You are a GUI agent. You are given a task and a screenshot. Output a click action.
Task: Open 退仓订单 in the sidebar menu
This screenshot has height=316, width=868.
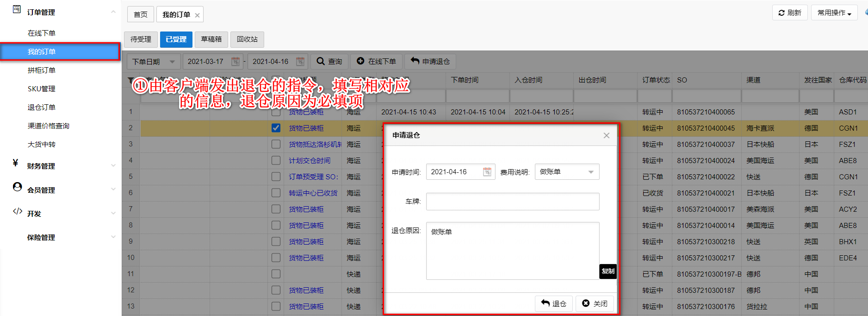pos(42,107)
